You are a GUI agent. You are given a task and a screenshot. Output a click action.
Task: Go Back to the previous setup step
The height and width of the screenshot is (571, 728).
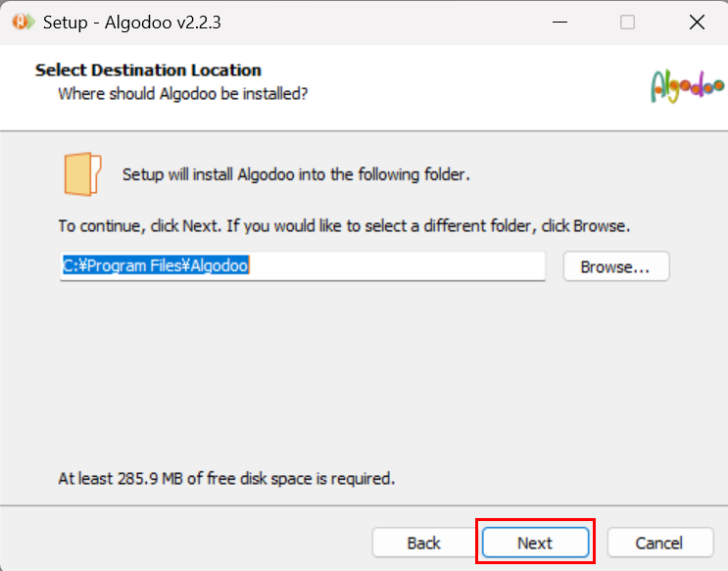click(424, 543)
